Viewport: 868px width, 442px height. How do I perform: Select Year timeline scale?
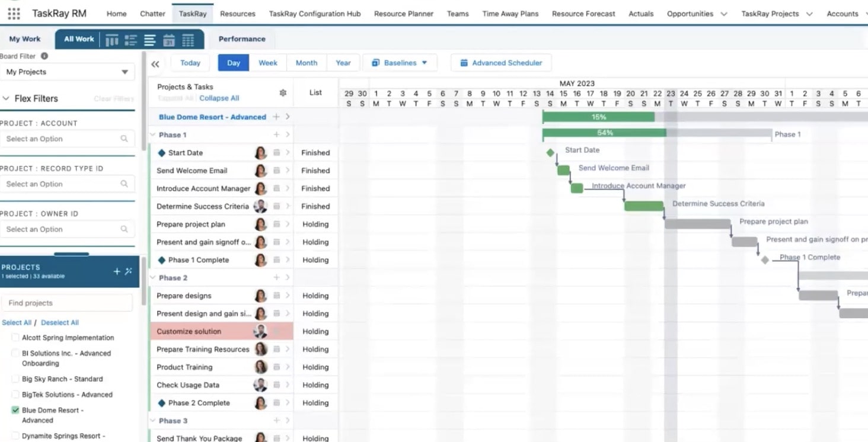[x=343, y=63]
